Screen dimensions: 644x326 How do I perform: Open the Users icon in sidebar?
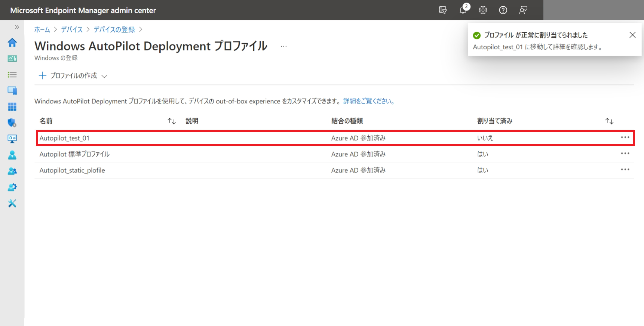[x=12, y=155]
